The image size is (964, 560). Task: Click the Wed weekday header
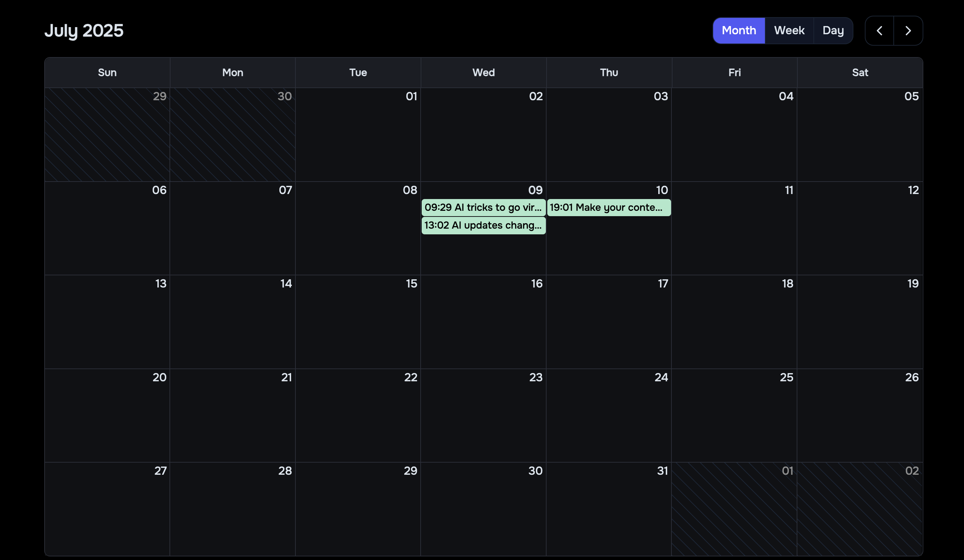tap(483, 72)
